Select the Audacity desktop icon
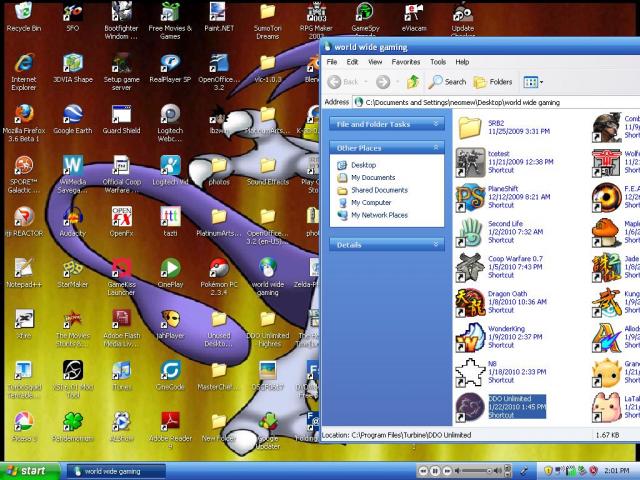 [72, 218]
